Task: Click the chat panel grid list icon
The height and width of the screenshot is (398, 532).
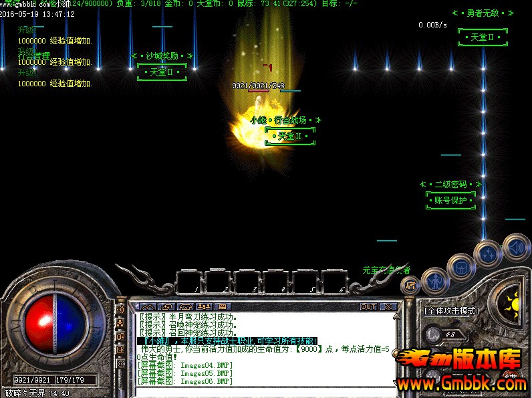Action: tap(223, 306)
